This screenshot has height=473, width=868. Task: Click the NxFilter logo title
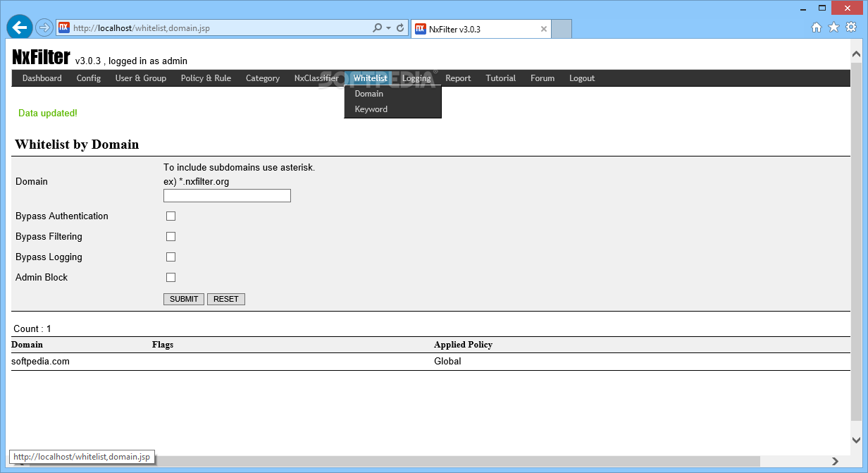point(41,57)
